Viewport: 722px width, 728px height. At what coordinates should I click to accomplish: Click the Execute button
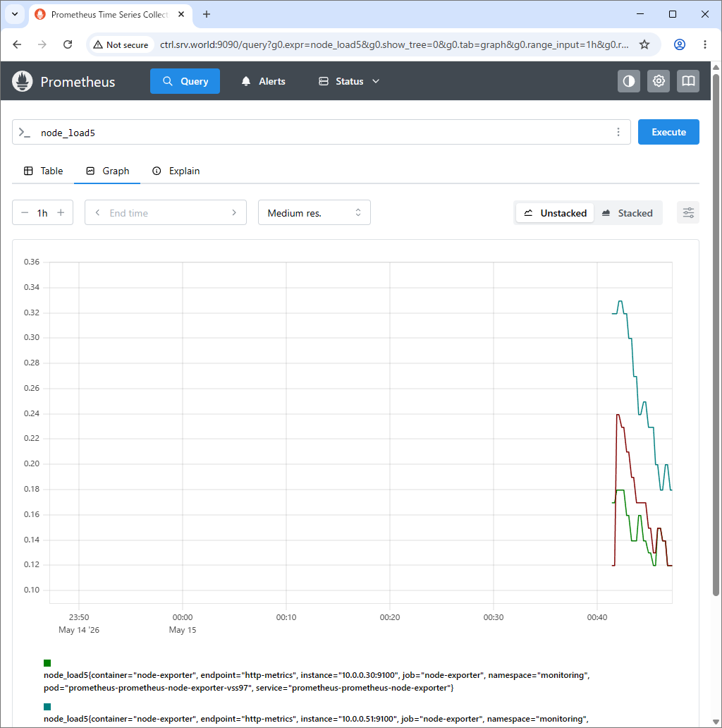pos(668,133)
